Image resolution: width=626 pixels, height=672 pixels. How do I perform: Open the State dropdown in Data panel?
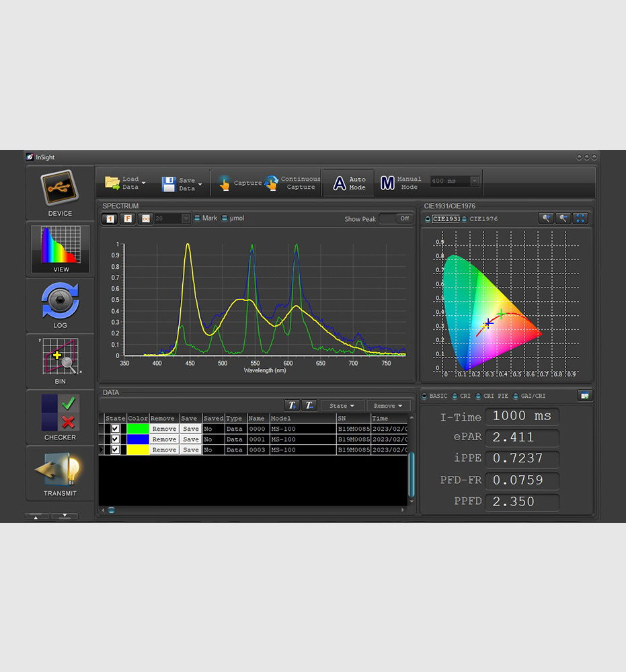tap(342, 406)
